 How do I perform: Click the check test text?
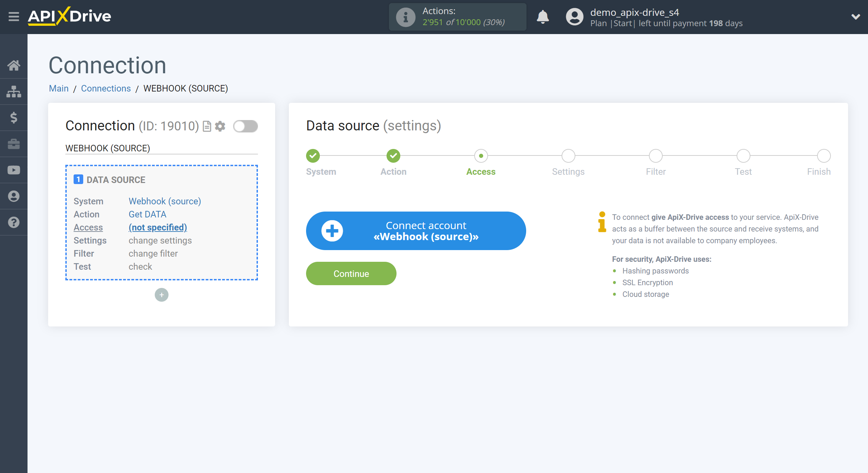[x=140, y=267]
